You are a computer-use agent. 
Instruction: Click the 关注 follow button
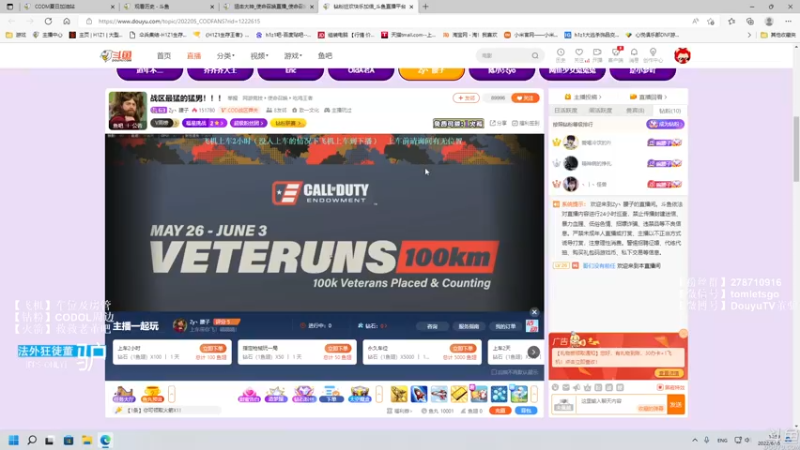coord(525,98)
